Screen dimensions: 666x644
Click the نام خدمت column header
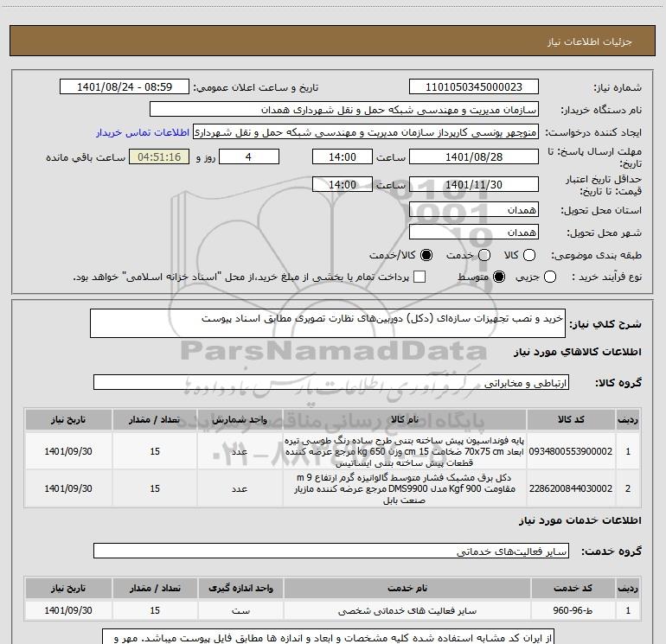pyautogui.click(x=407, y=589)
